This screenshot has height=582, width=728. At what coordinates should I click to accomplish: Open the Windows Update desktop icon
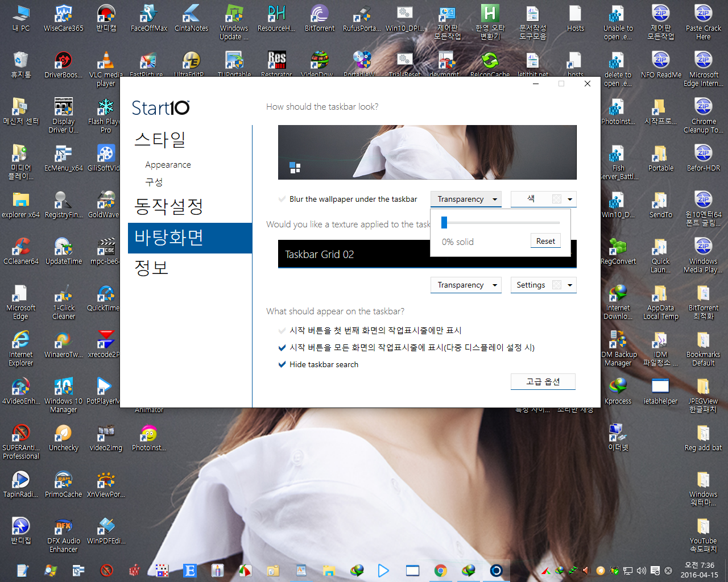234,23
